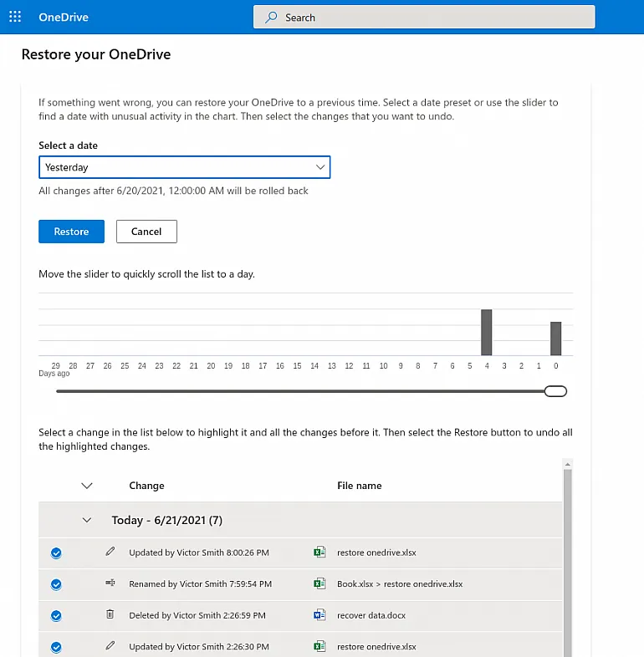Click the Word icon beside recover data.docx
This screenshot has height=657, width=644.
[x=319, y=614]
